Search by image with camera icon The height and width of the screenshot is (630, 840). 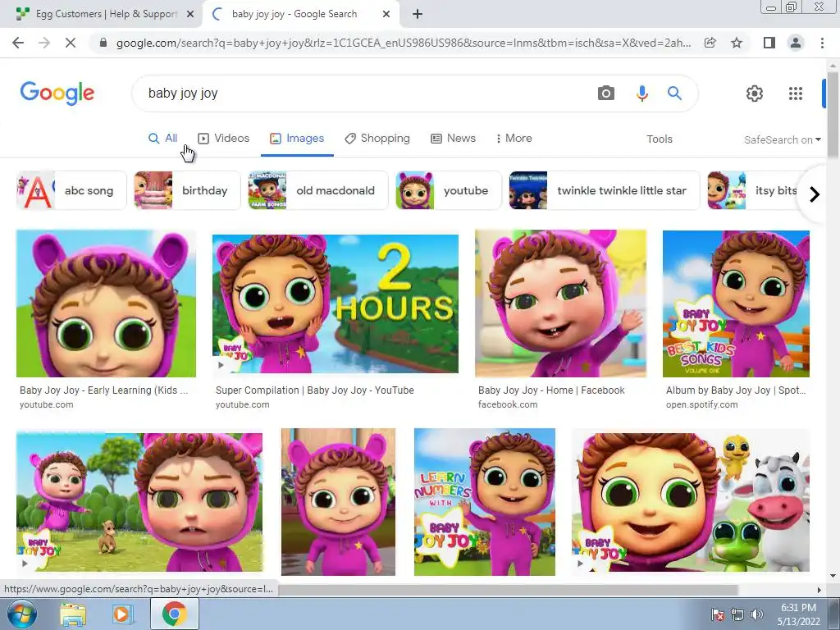coord(606,94)
